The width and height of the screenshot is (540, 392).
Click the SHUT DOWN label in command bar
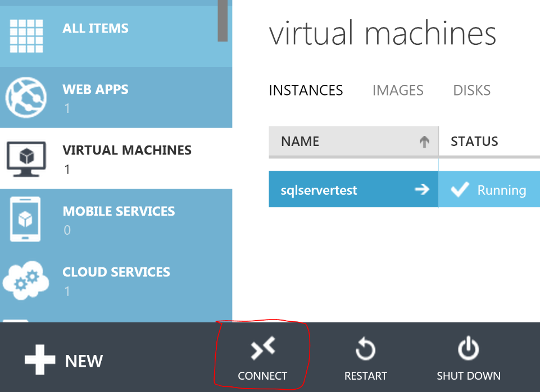point(469,376)
